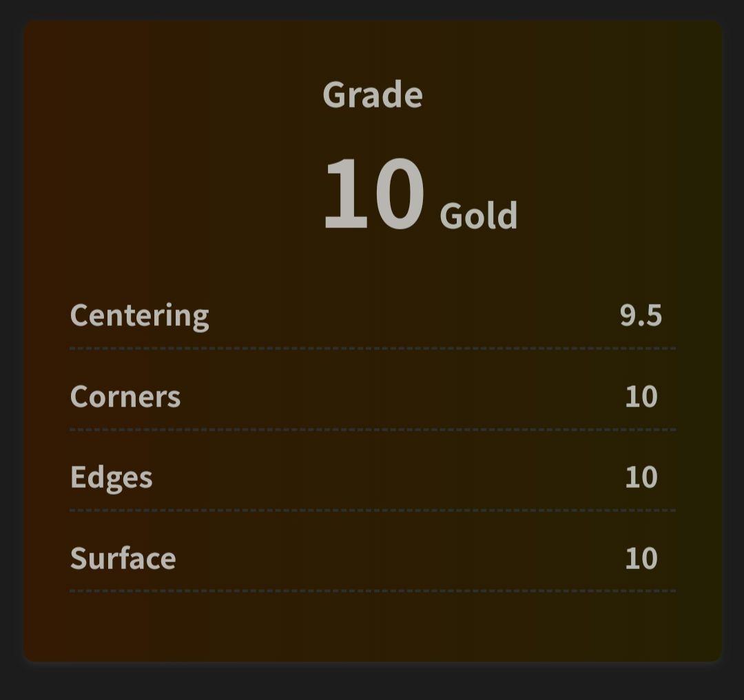Click the Corners score value 10
This screenshot has height=700, width=744.
click(x=641, y=396)
